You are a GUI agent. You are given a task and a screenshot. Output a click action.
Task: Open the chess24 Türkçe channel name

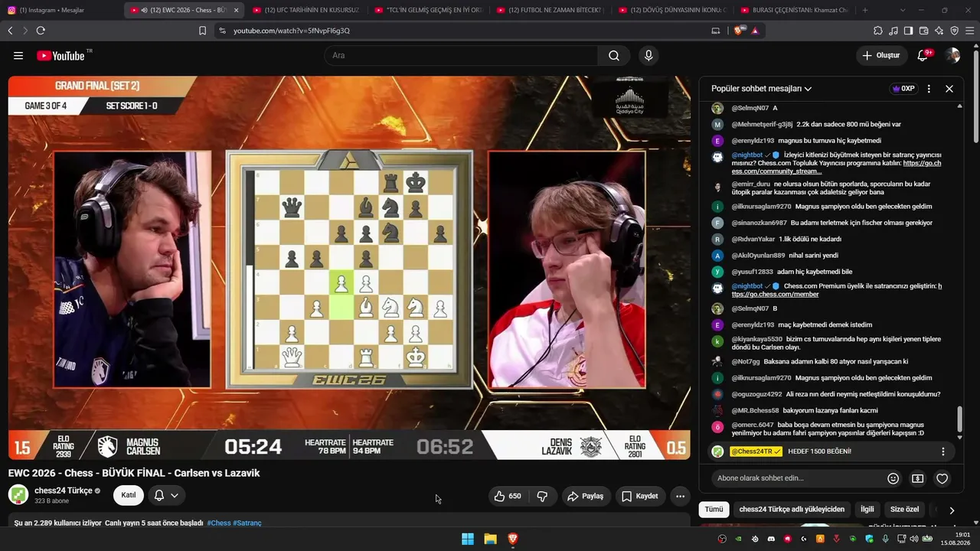64,491
